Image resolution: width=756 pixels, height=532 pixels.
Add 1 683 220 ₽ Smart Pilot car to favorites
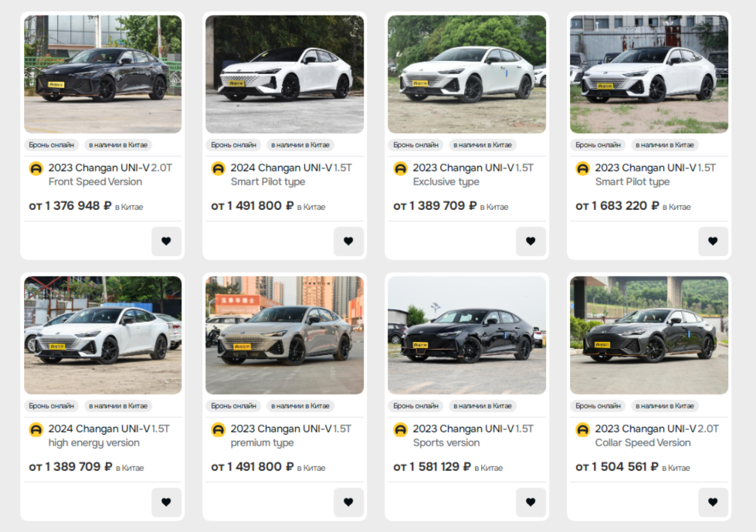point(713,241)
